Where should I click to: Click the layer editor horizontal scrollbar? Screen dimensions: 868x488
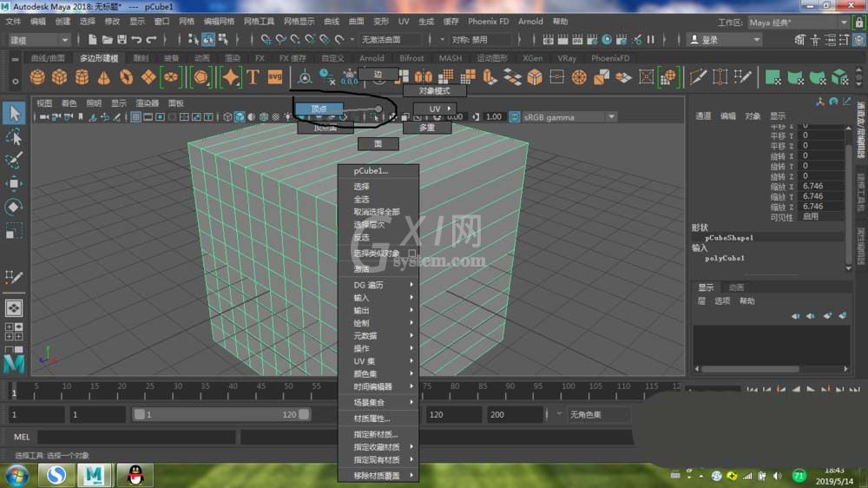pos(772,368)
